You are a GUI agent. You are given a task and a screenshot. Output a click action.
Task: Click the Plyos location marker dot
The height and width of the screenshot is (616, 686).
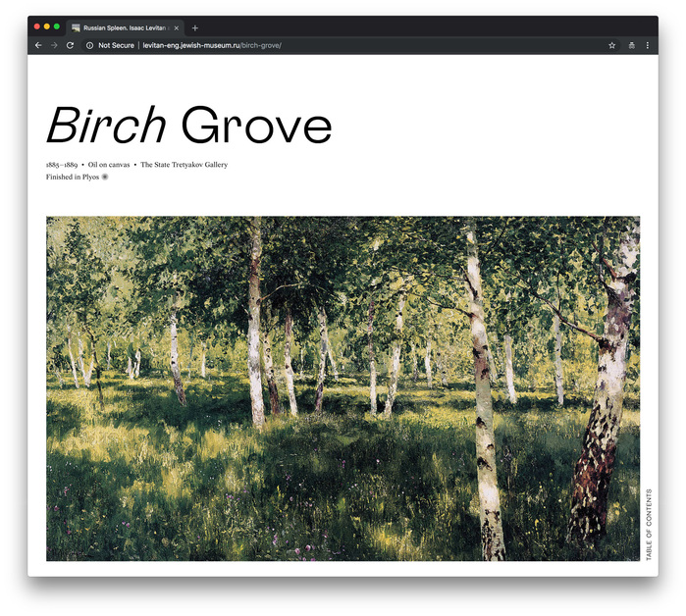pos(105,178)
